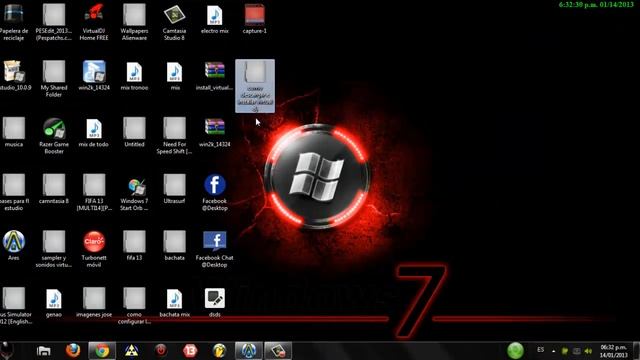Image resolution: width=640 pixels, height=360 pixels.
Task: Select the genao MP3 file
Action: click(x=53, y=303)
